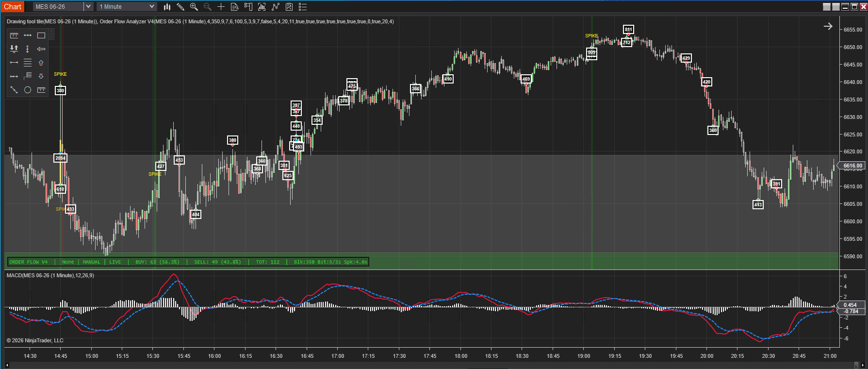Open the indicators icon
868x369 pixels.
pyautogui.click(x=262, y=7)
